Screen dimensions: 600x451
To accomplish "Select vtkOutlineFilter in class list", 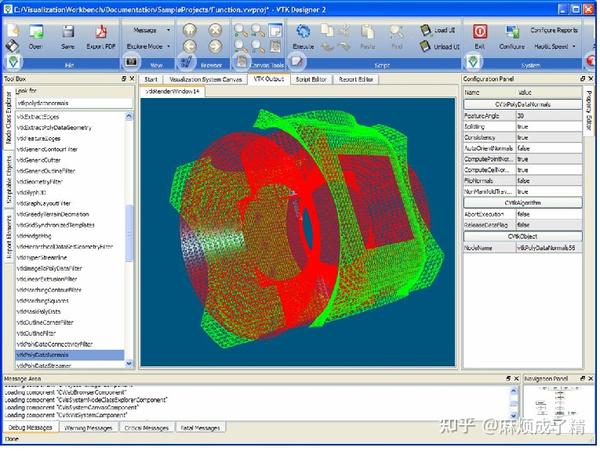I will pos(36,334).
